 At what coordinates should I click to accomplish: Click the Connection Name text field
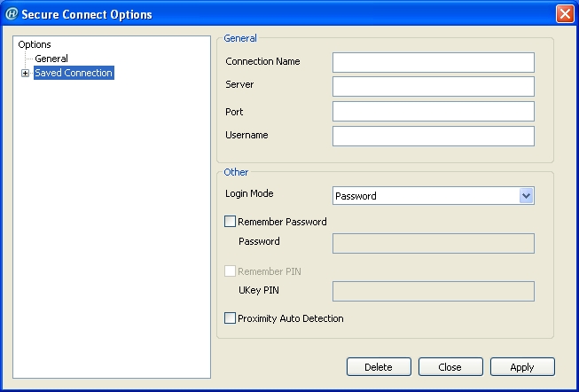(x=433, y=62)
